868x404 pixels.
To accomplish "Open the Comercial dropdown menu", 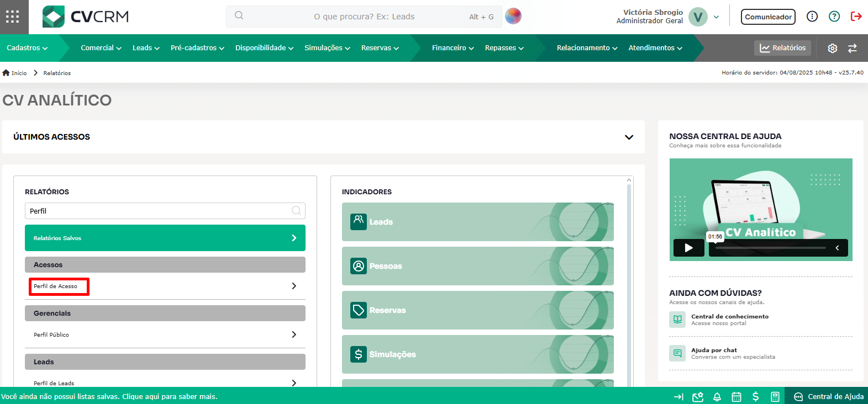I will 101,48.
